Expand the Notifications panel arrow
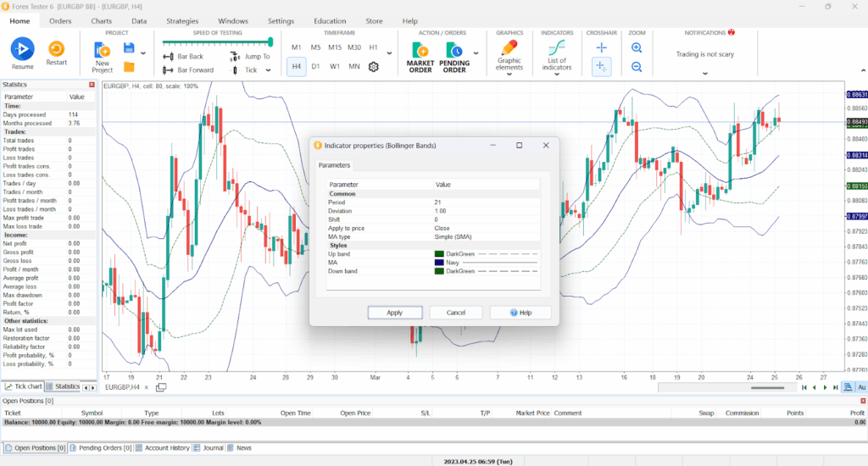The image size is (868, 466). tap(704, 73)
